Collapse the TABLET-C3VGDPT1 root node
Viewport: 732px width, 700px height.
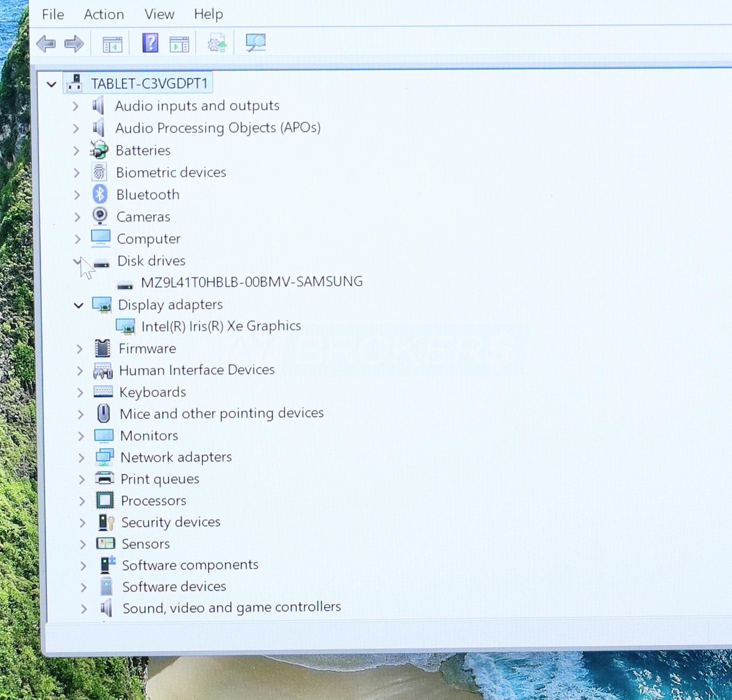(x=52, y=84)
